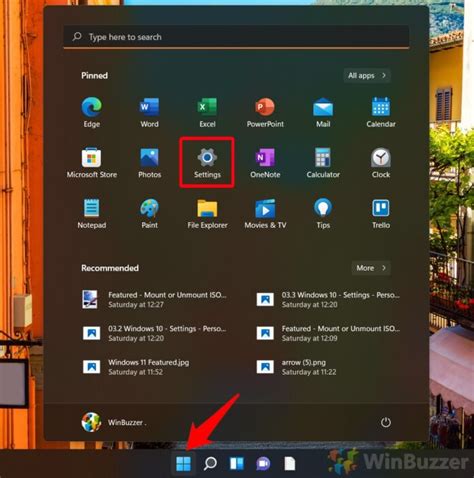Launch Movies & TV app

tap(265, 213)
